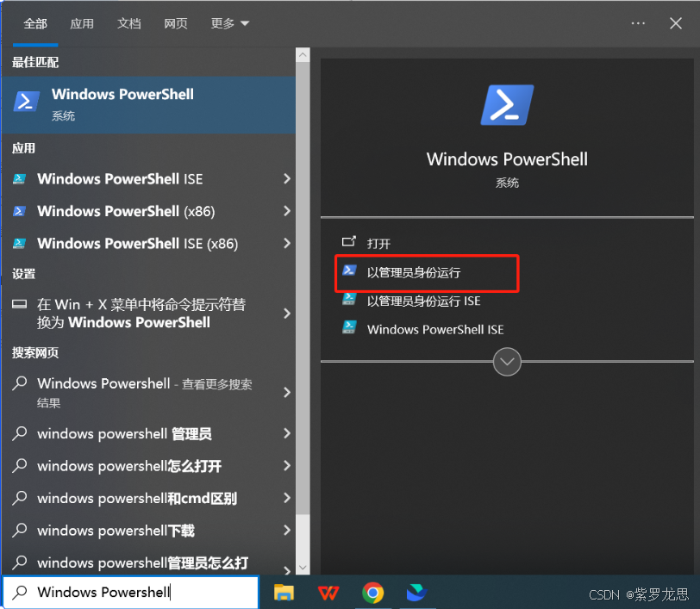Click inside the Windows Powershell search field
The height and width of the screenshot is (609, 700).
[129, 592]
